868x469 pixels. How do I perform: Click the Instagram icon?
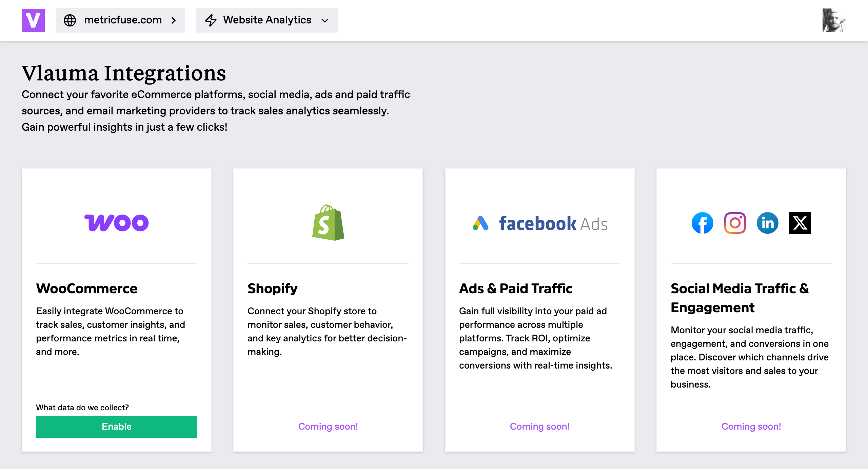point(735,223)
